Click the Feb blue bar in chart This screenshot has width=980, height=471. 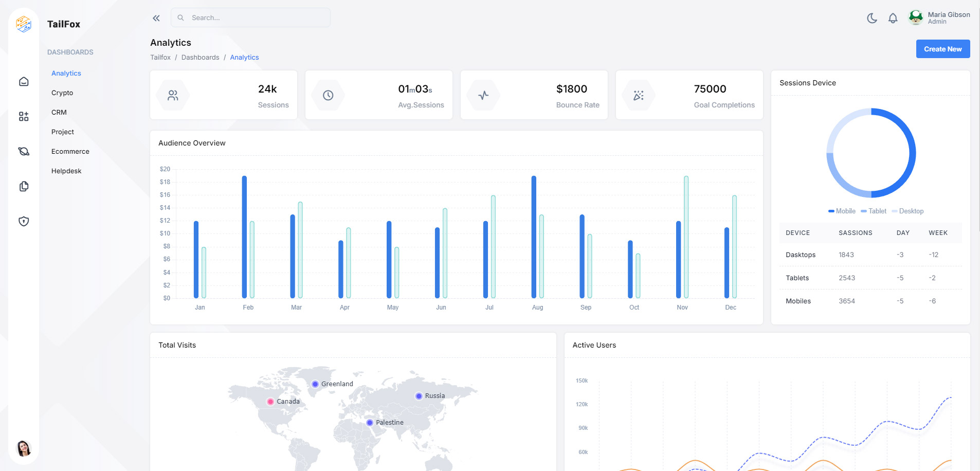coord(244,237)
